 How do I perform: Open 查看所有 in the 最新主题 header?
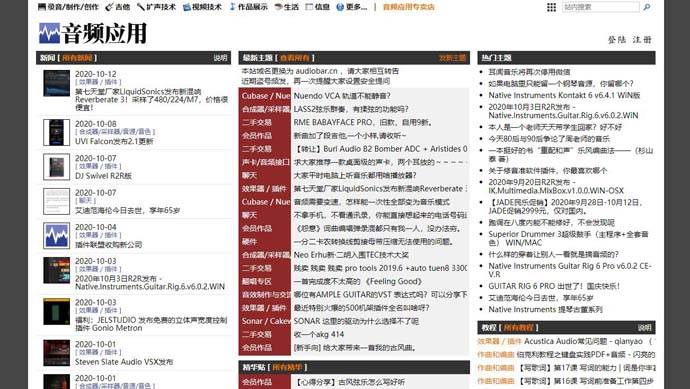click(x=295, y=58)
